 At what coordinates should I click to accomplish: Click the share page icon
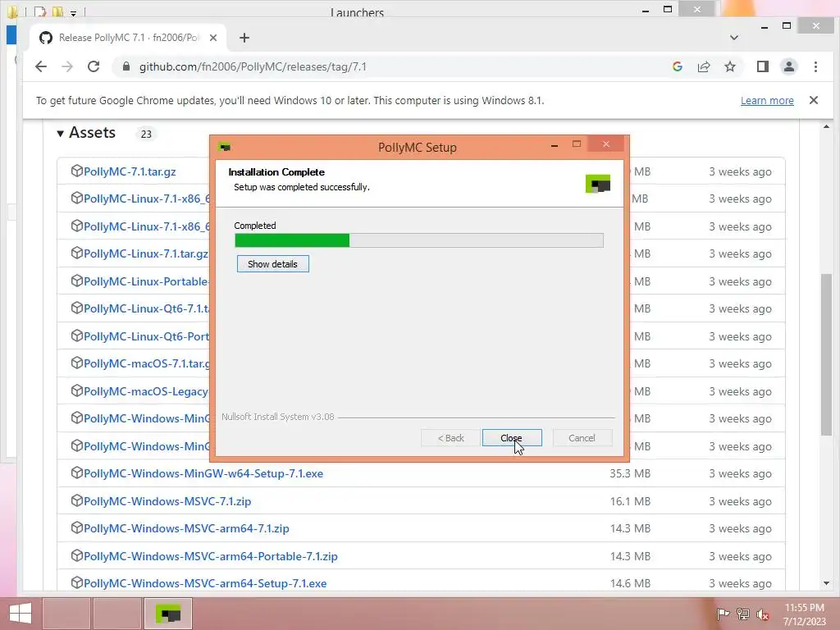click(703, 66)
